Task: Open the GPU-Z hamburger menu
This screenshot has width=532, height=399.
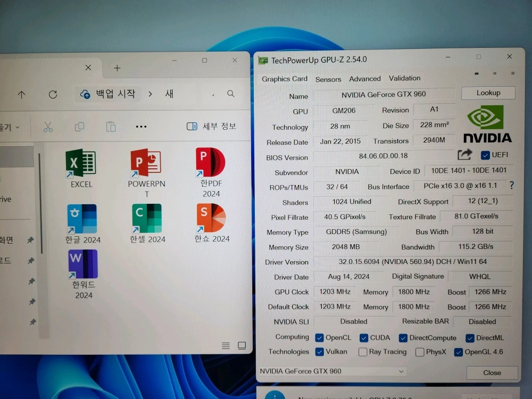Action: [513, 73]
